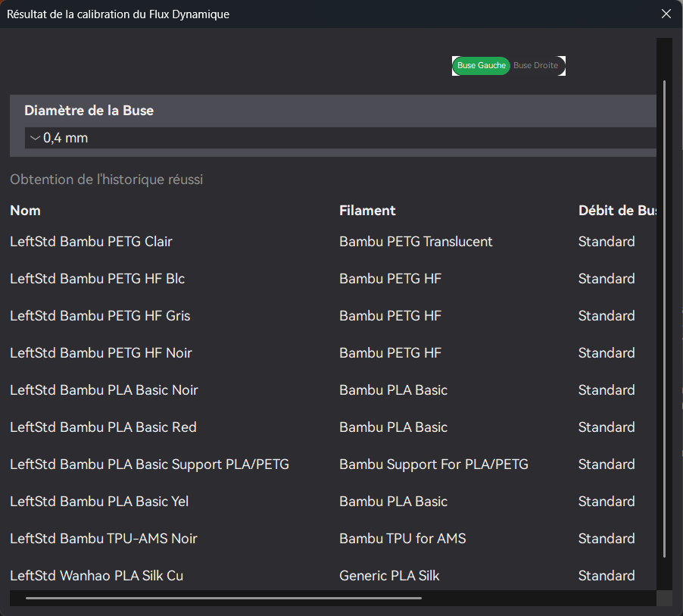The image size is (683, 616).
Task: Click filament cell Bambu Support For PLA/PETG
Action: pos(433,464)
